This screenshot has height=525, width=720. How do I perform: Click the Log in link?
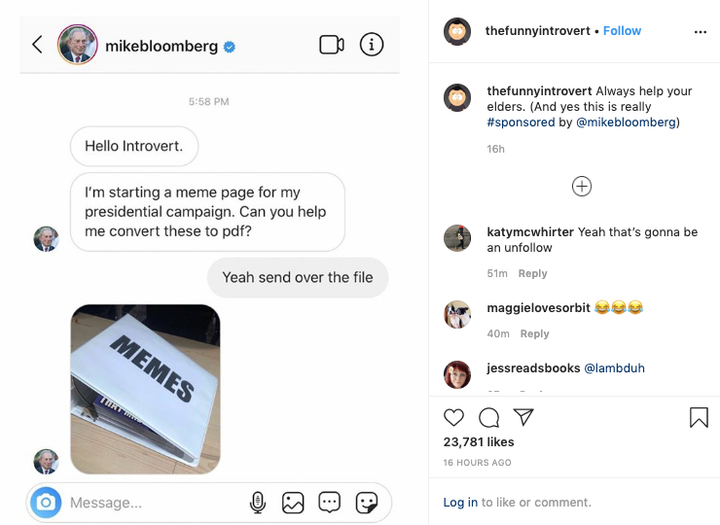460,502
